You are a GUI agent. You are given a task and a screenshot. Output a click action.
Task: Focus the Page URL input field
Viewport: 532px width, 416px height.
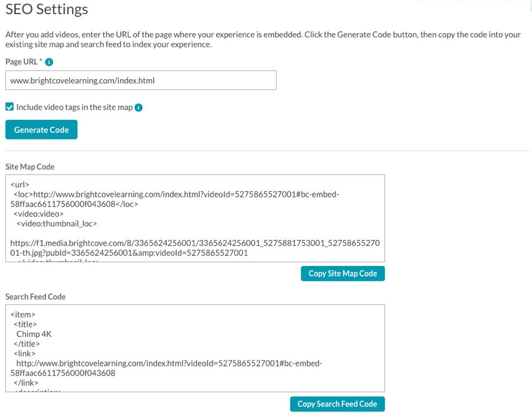(x=141, y=80)
